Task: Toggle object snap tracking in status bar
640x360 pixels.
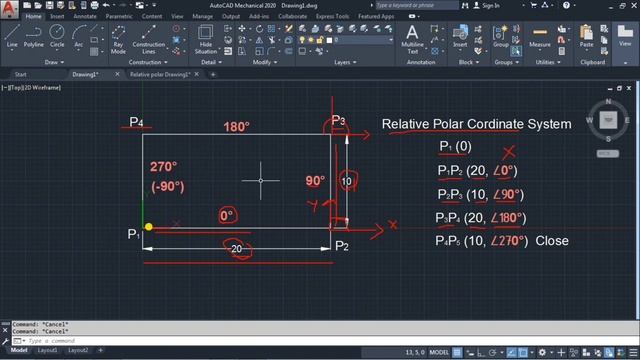Action: pyautogui.click(x=511, y=352)
